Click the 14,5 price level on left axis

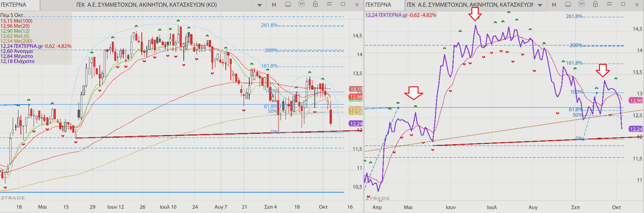(x=357, y=36)
